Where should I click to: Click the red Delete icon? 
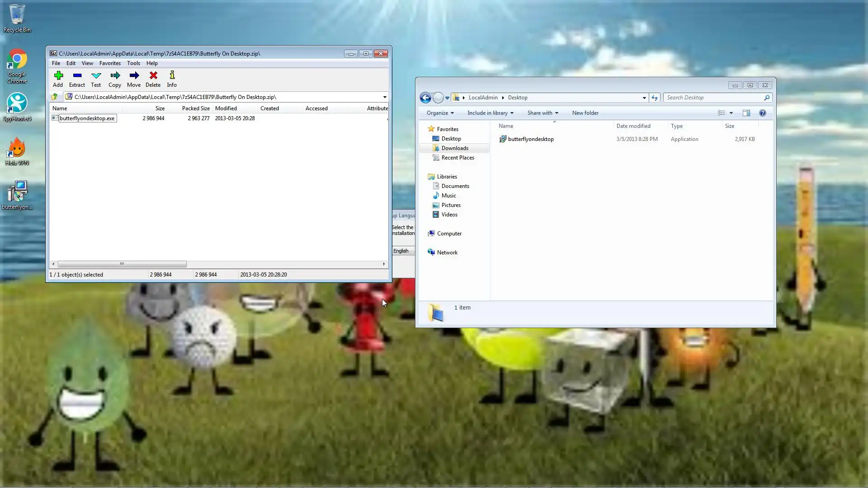click(x=153, y=79)
